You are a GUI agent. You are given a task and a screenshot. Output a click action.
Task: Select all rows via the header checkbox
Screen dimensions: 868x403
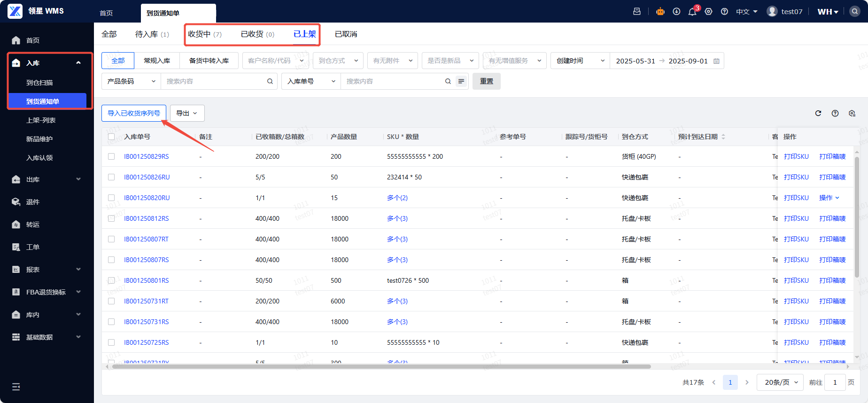(x=111, y=137)
